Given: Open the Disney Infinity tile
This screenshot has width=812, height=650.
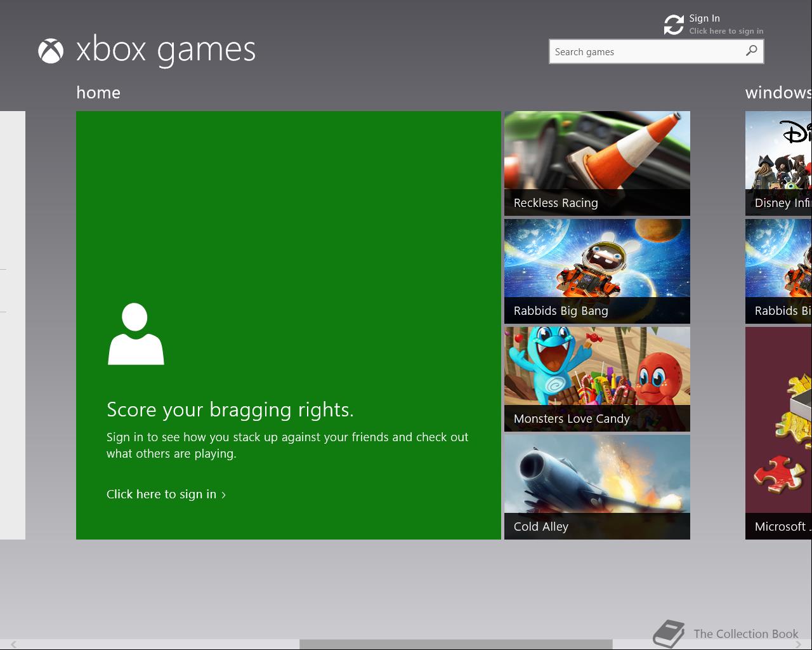Looking at the screenshot, I should click(778, 163).
